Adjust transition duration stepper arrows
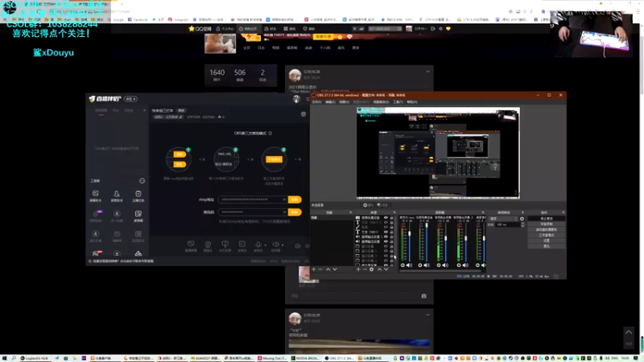644x362 pixels. click(522, 224)
